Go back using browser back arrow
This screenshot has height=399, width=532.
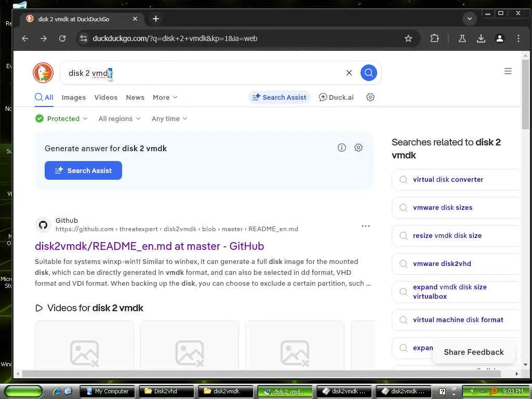coord(25,38)
